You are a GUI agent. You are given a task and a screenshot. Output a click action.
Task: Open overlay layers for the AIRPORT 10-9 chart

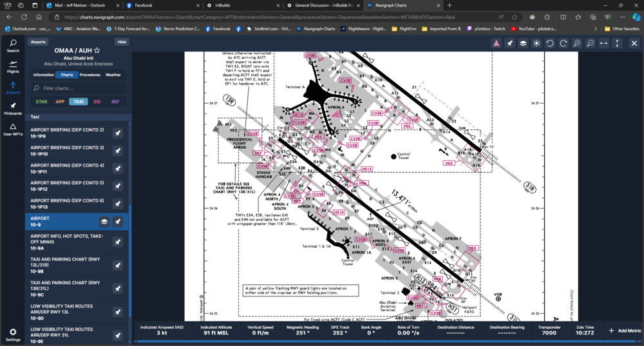click(x=104, y=222)
